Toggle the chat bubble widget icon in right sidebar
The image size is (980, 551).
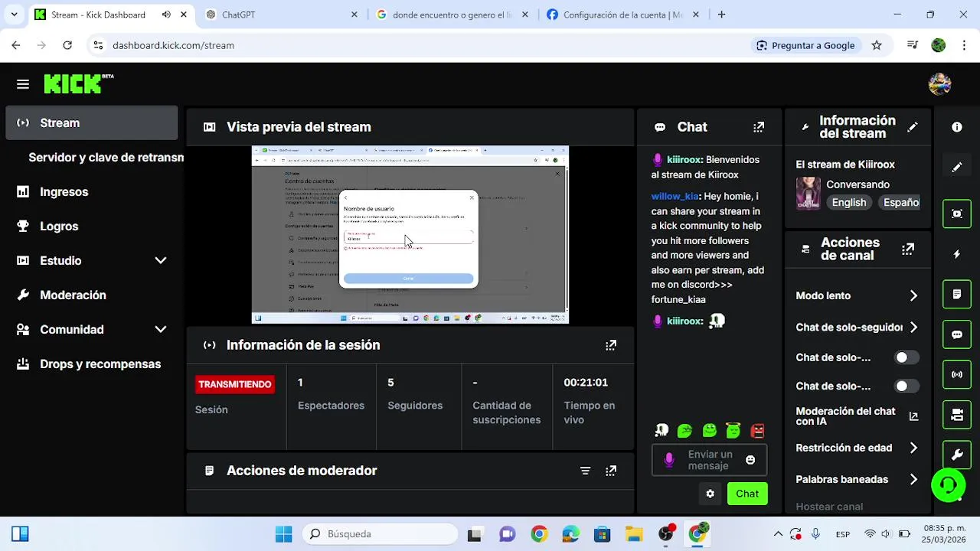click(x=957, y=334)
